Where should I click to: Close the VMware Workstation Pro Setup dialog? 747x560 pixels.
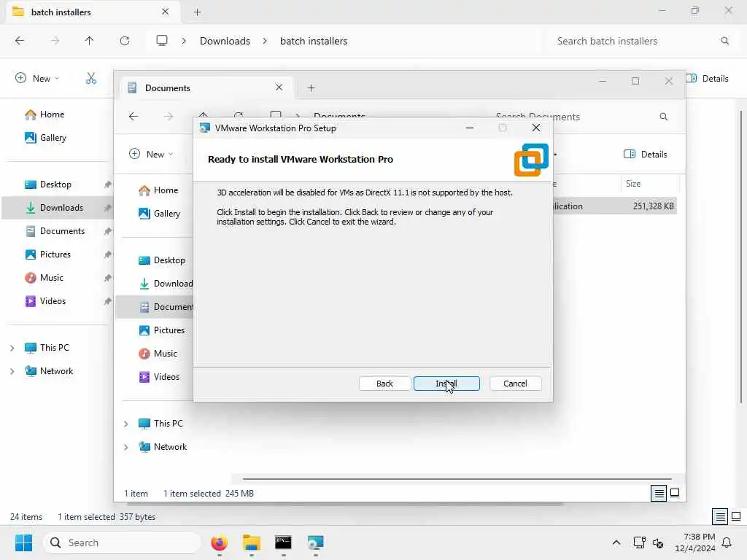tap(536, 128)
